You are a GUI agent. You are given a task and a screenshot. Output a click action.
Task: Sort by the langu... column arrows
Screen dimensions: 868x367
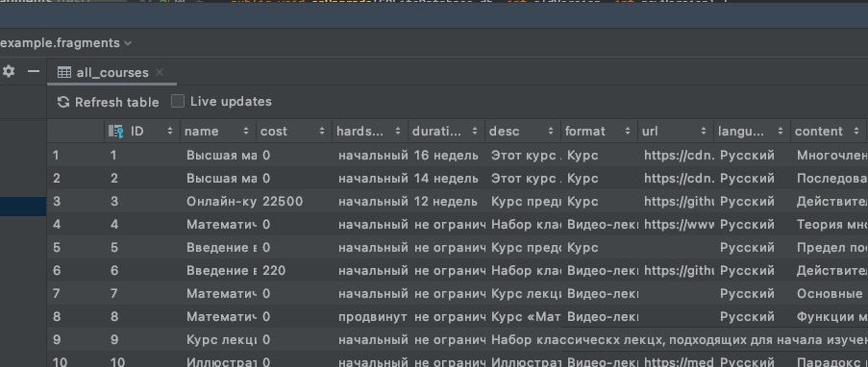780,132
